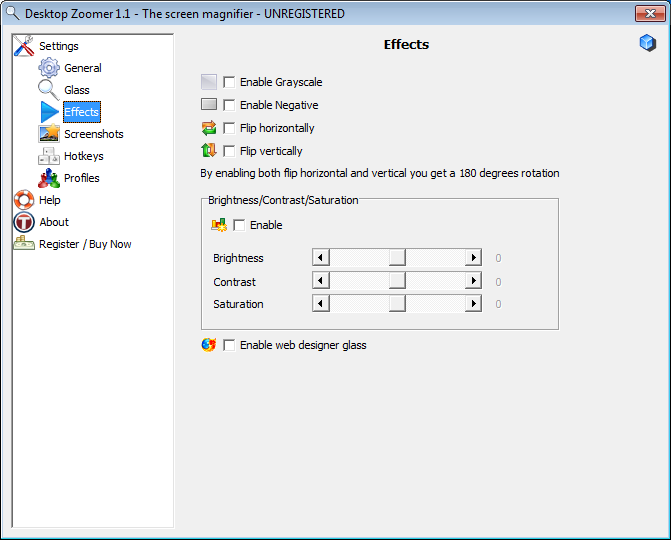The height and width of the screenshot is (540, 671).
Task: Click the Screenshots picture icon
Action: click(x=49, y=134)
